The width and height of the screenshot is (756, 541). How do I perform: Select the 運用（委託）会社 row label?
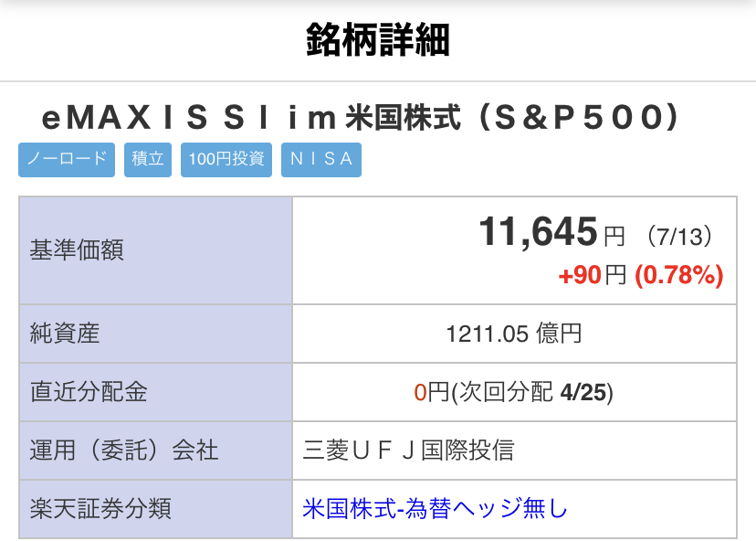click(124, 451)
